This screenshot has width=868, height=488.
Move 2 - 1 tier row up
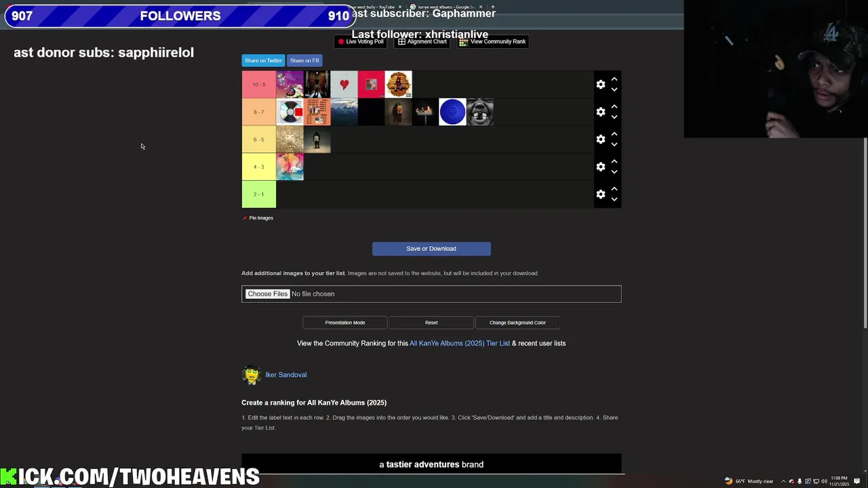coord(614,189)
